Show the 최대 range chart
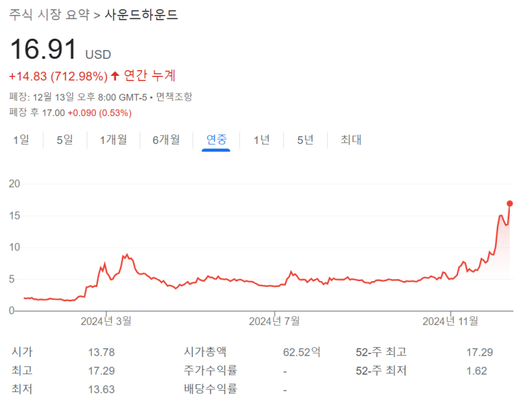Screen dimensions: 532x405 pyautogui.click(x=351, y=140)
